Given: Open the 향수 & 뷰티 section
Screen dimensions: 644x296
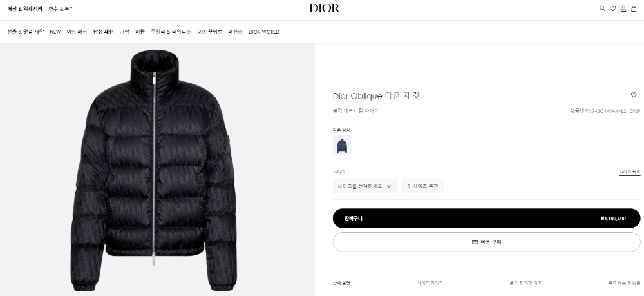Looking at the screenshot, I should pyautogui.click(x=61, y=8).
